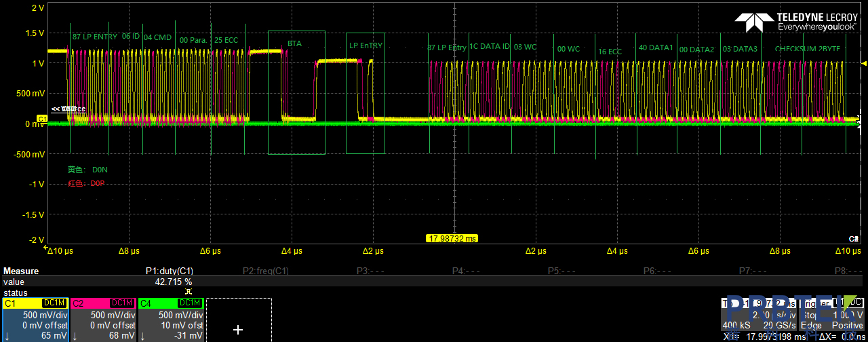Click the C1 ground level marker
The height and width of the screenshot is (342, 868).
tap(41, 119)
